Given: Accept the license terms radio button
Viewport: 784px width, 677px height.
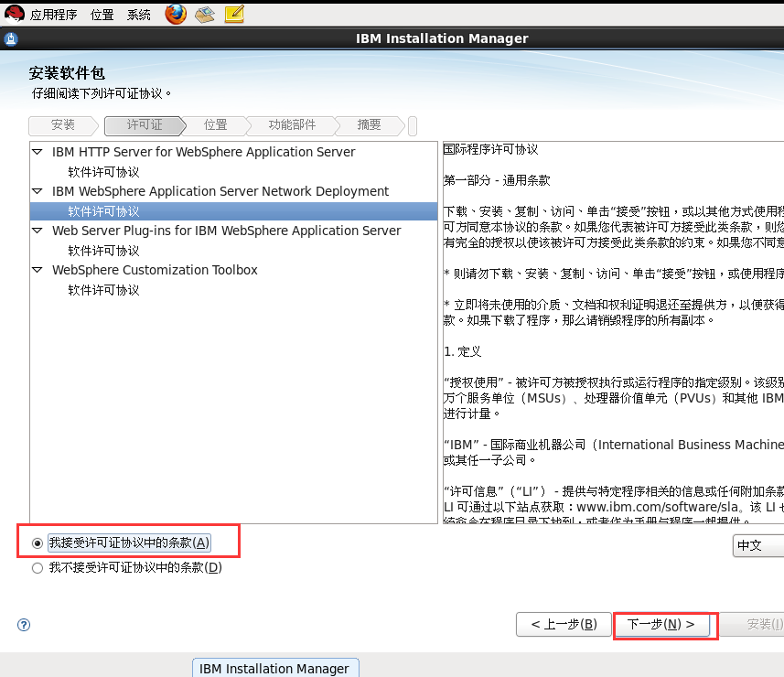Looking at the screenshot, I should [37, 543].
